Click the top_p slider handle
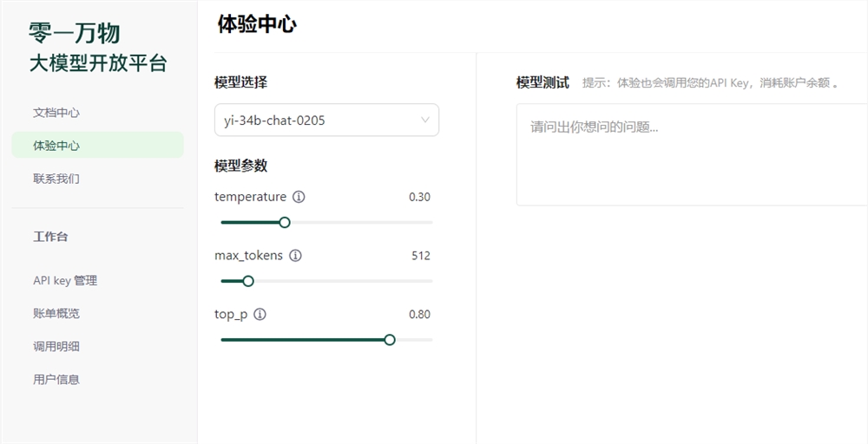Viewport: 868px width, 444px height. (390, 340)
